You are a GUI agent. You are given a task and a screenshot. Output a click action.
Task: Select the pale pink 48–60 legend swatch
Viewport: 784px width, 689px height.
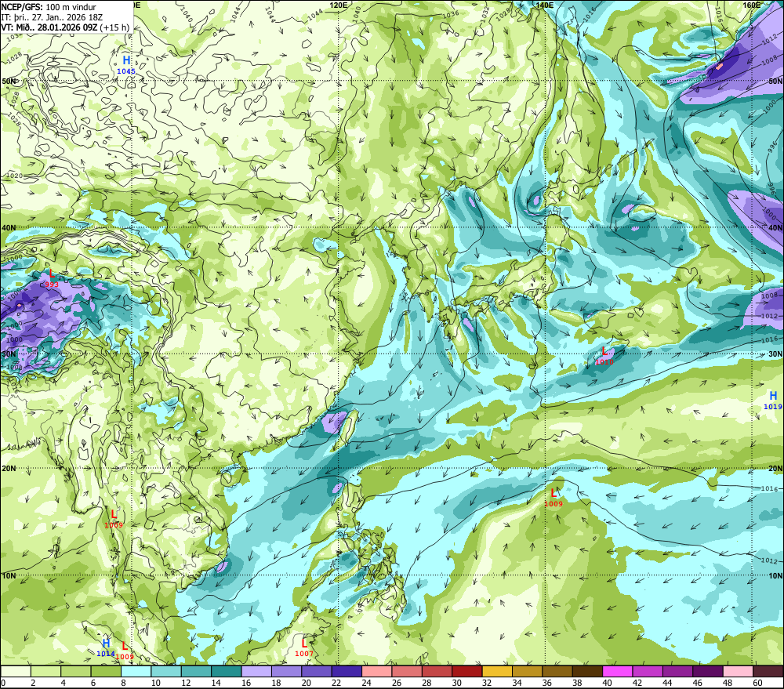738,671
